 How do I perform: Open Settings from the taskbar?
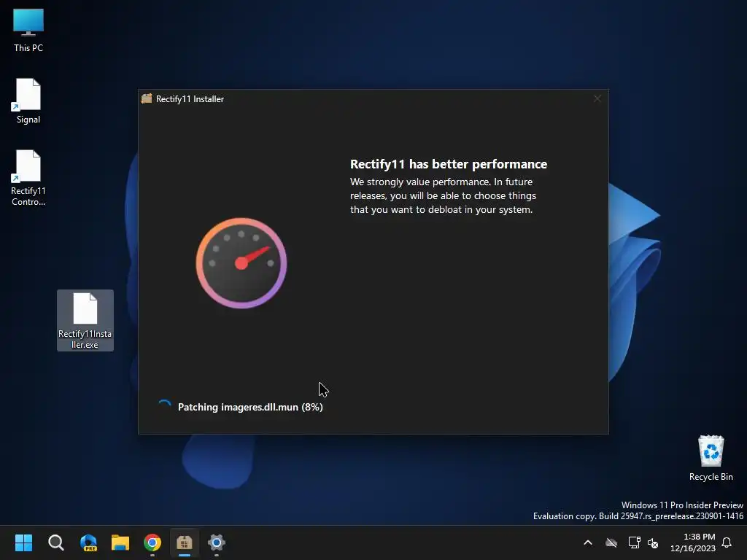click(x=216, y=542)
